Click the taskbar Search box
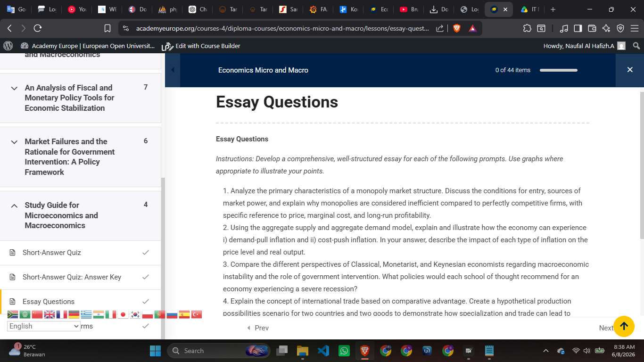 [218, 351]
